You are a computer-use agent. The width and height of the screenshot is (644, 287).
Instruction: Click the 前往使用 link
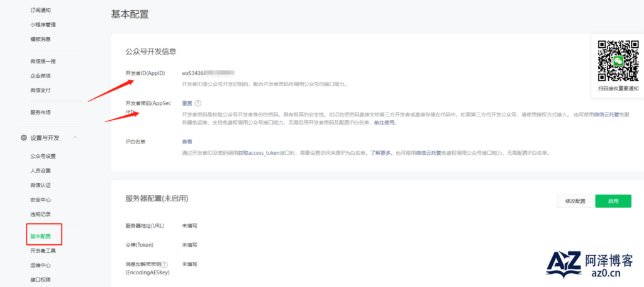[385, 123]
